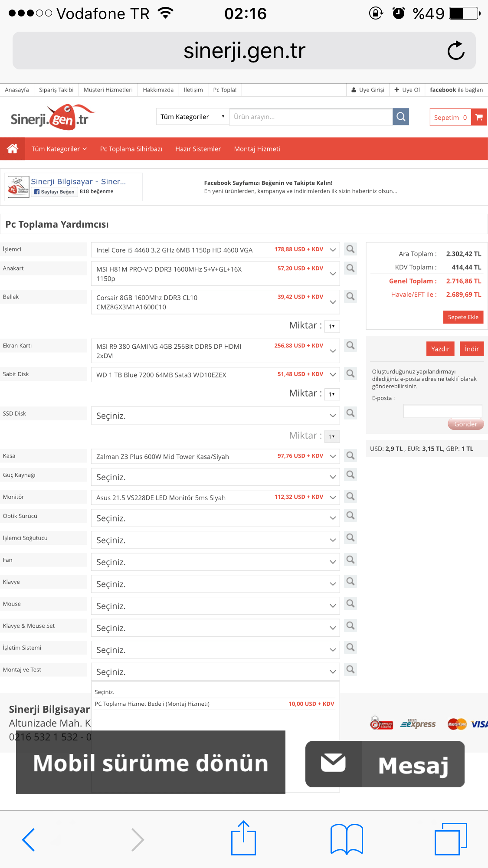This screenshot has height=868, width=488.
Task: Click the Yazdır print button
Action: [x=440, y=349]
